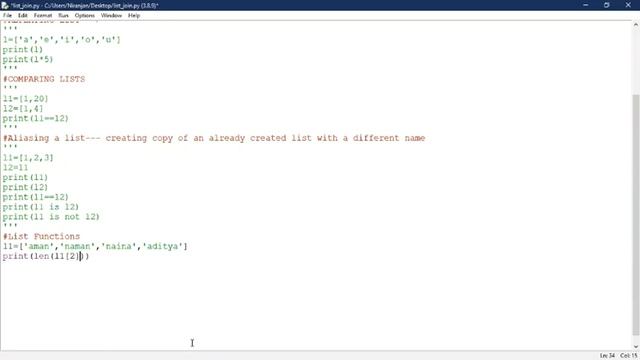
Task: Click the 'Ln: 34' status bar entry
Action: coord(607,356)
